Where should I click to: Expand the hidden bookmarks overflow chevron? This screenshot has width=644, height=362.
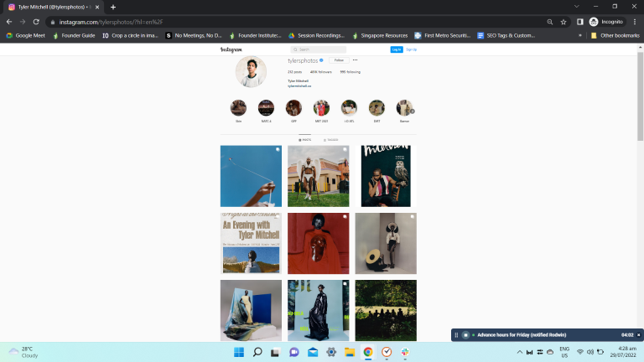580,35
